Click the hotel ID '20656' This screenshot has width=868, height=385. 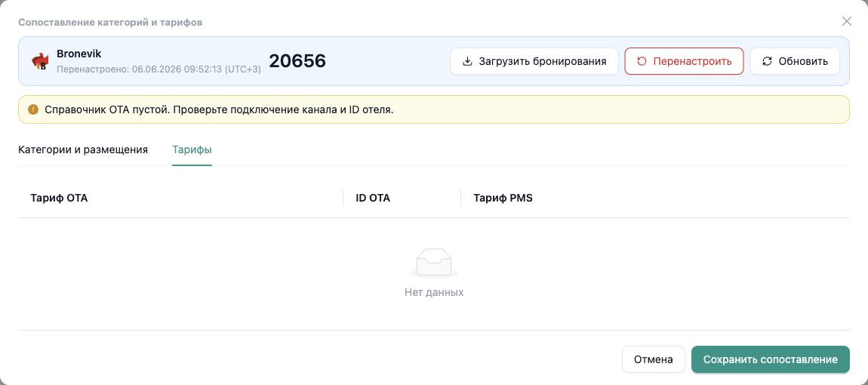click(297, 61)
